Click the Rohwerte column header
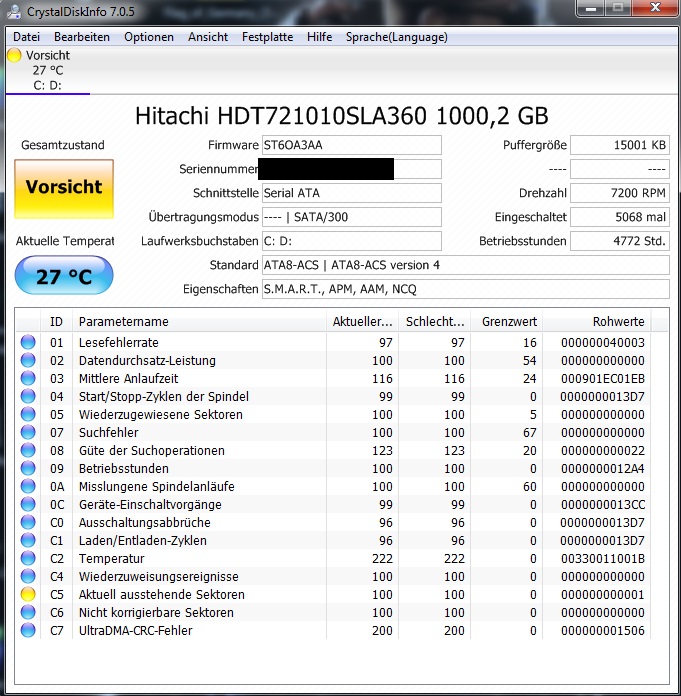Screen dimensions: 681x696 (x=597, y=321)
